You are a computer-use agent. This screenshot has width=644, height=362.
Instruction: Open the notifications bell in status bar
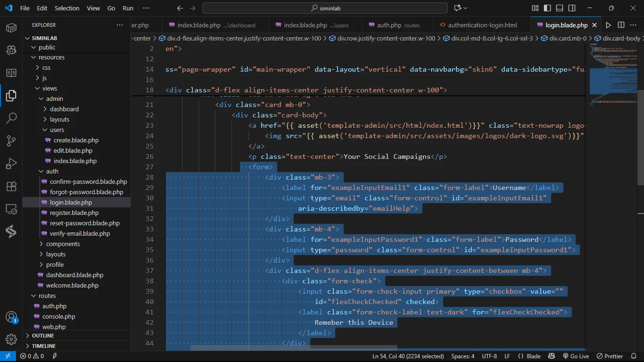click(x=633, y=356)
